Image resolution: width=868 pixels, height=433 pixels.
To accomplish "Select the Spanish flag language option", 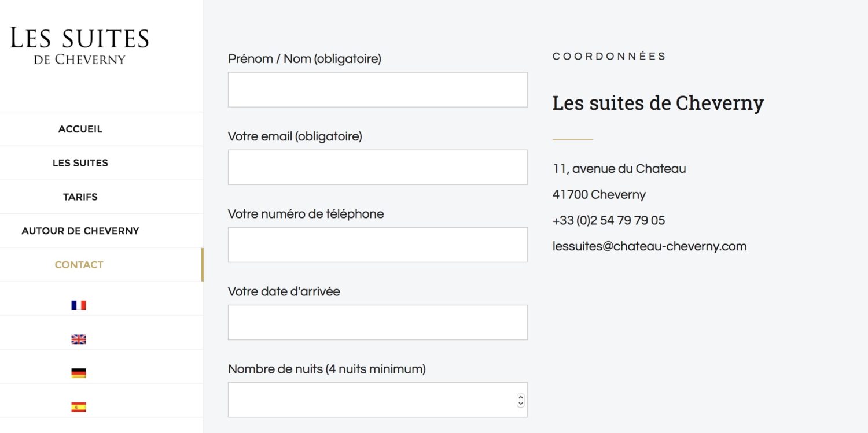I will (x=79, y=407).
